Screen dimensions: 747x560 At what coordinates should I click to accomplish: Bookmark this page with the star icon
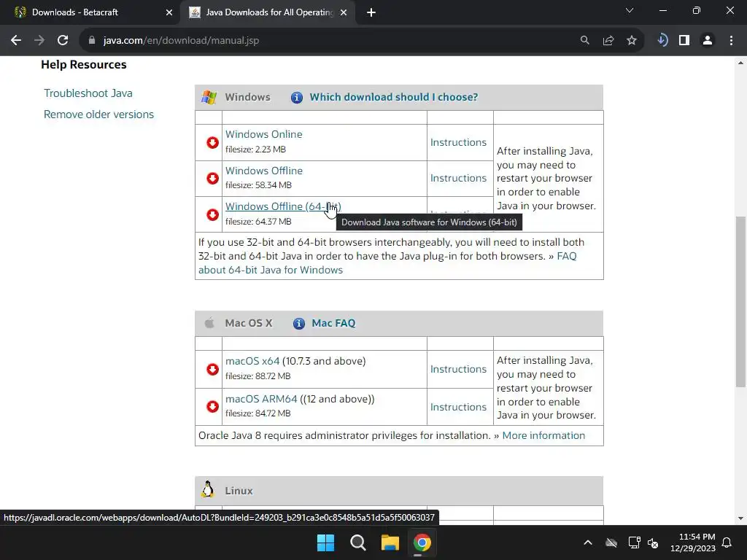632,41
